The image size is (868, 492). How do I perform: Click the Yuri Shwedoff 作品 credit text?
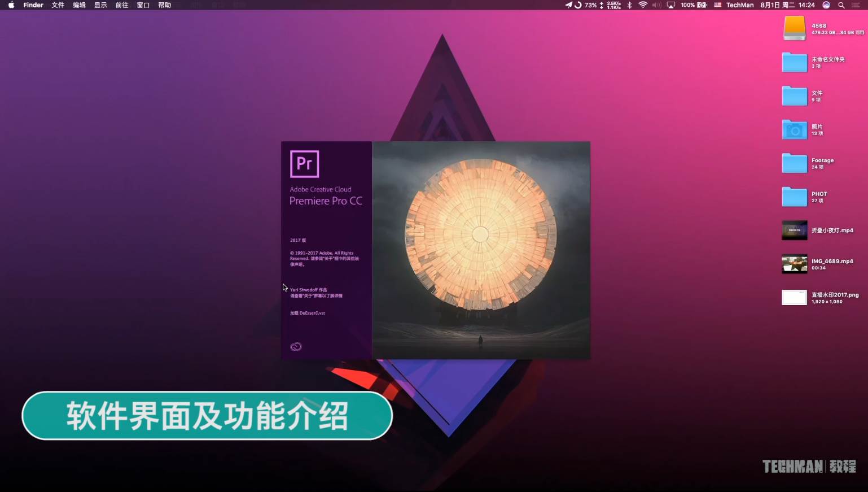click(309, 290)
